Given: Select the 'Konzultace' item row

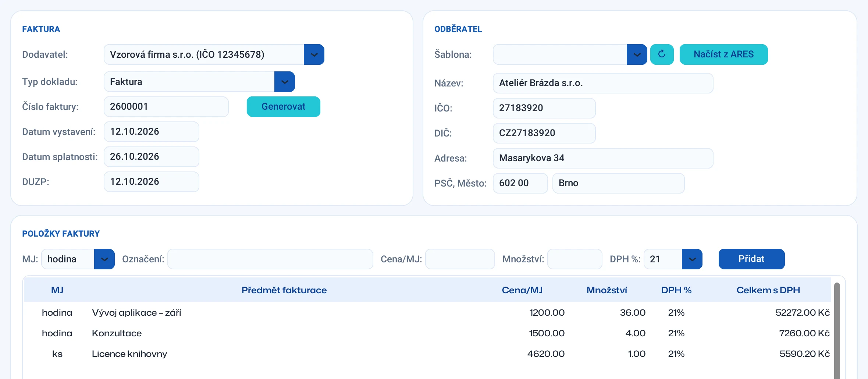Looking at the screenshot, I should click(x=427, y=333).
